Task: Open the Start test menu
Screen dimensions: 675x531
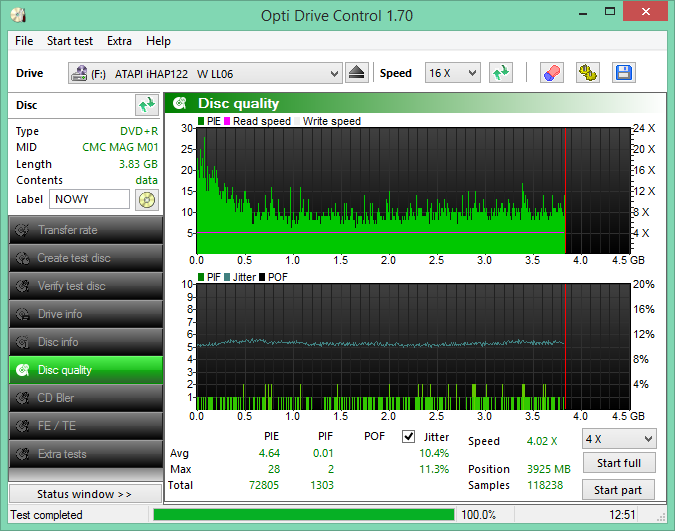Action: tap(70, 41)
